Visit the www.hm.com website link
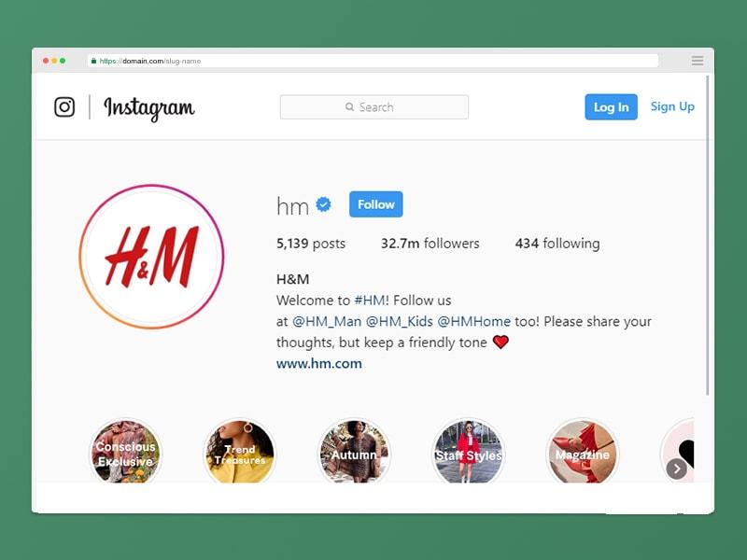Screen dimensions: 747x560 point(319,363)
